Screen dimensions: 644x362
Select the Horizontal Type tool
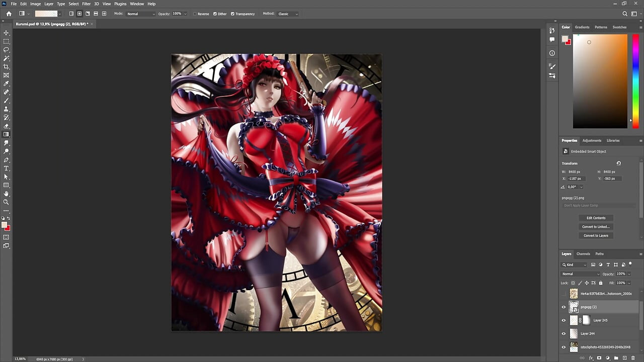pos(6,168)
